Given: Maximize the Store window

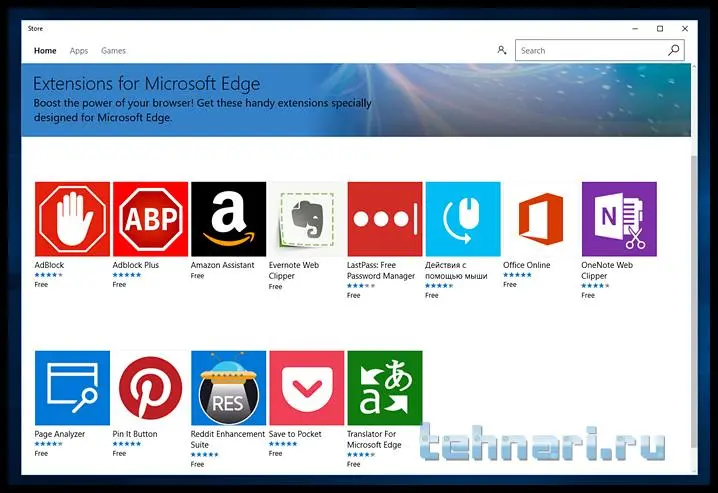Looking at the screenshot, I should (x=660, y=28).
